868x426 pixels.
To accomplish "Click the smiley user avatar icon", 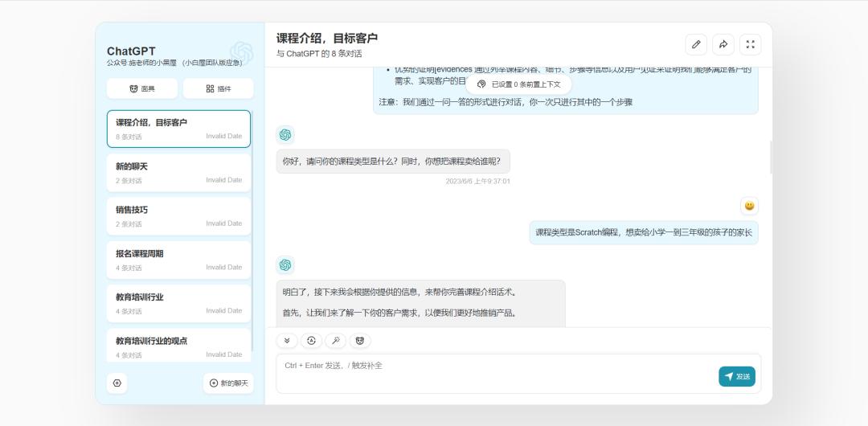I will click(749, 206).
